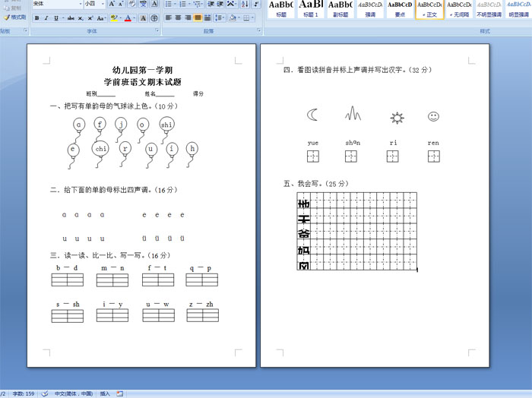532x398 pixels.
Task: Click the phonetic guide icon
Action: click(143, 4)
